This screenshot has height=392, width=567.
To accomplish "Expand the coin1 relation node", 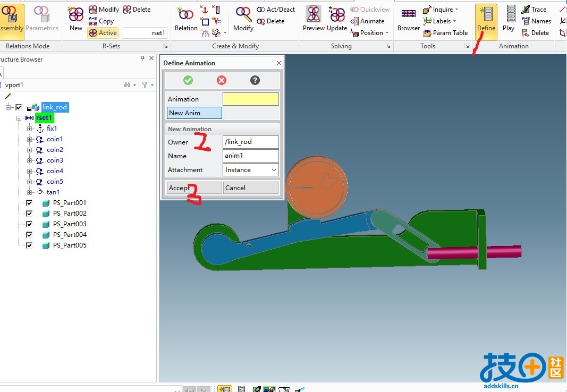I will pyautogui.click(x=29, y=139).
